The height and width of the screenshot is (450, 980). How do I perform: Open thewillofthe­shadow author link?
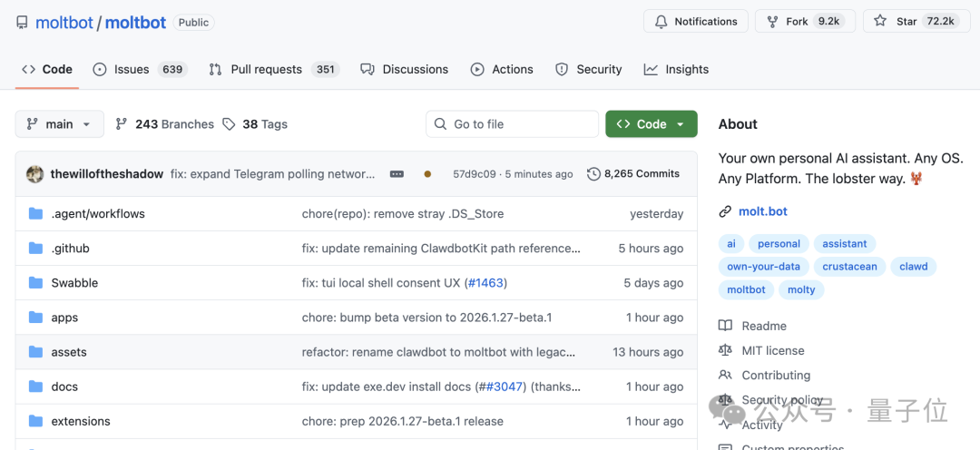pyautogui.click(x=107, y=174)
